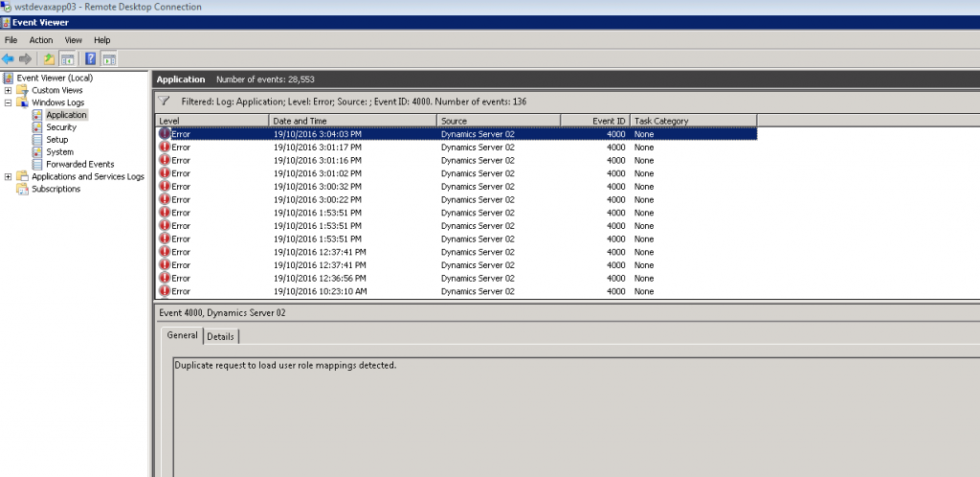Select the System log
Viewport: 980px width, 477px height.
59,152
